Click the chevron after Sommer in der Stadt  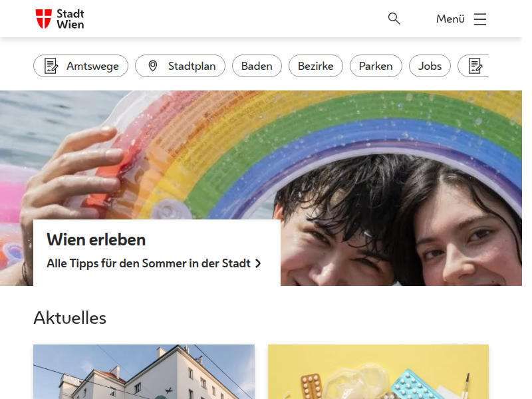(258, 263)
